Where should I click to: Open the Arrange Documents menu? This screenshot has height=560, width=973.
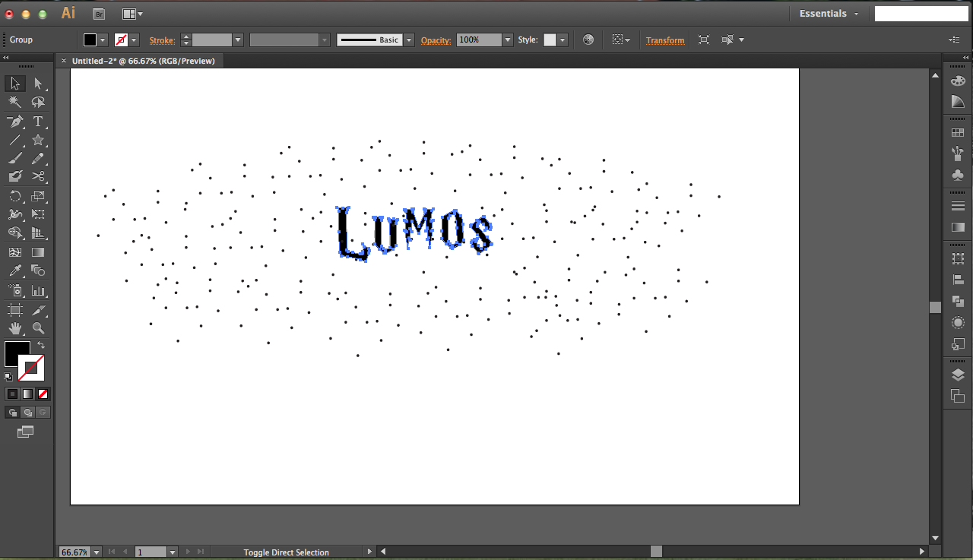(x=132, y=14)
